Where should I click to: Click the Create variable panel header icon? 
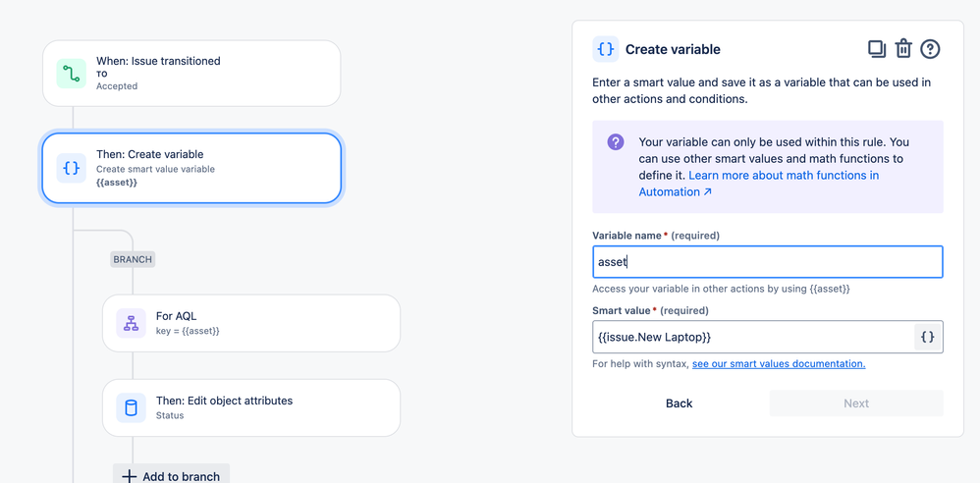click(606, 49)
